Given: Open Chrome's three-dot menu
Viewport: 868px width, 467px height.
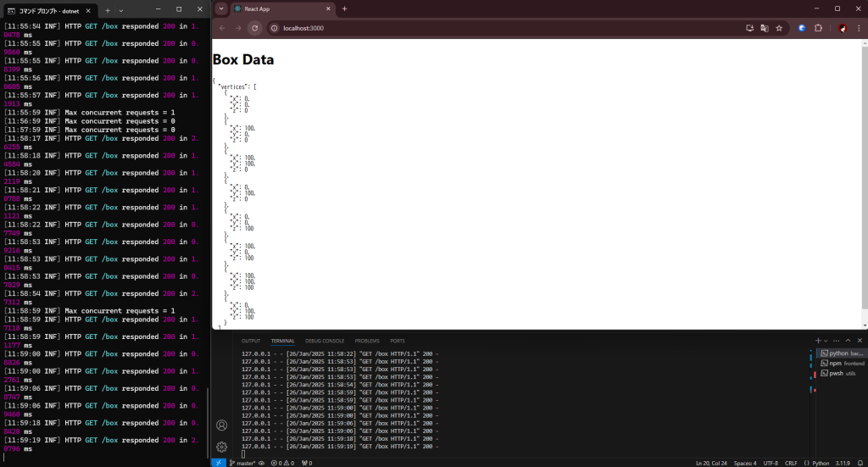Looking at the screenshot, I should 860,28.
